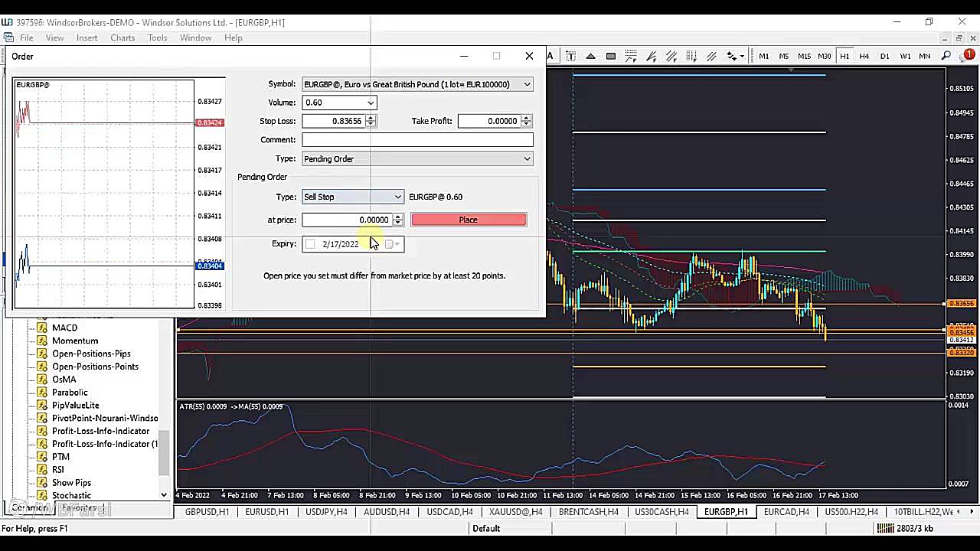Click the PTM indicator icon
Screen dimensions: 980x551
43,457
